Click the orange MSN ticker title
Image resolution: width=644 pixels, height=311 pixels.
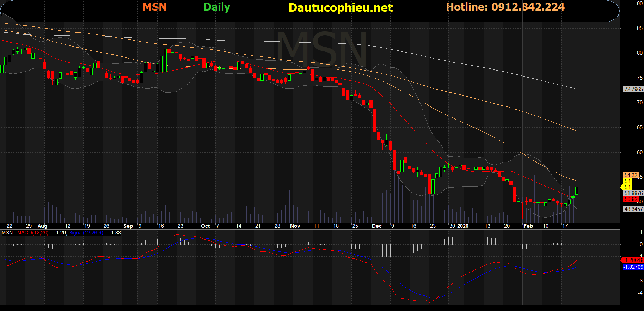(154, 7)
